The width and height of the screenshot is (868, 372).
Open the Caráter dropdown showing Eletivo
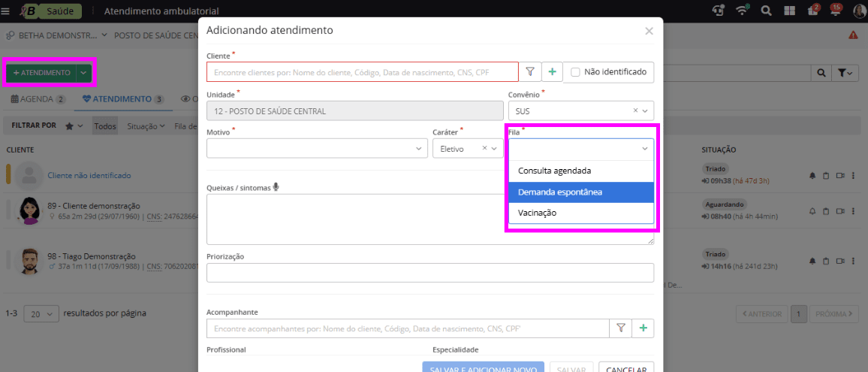[x=466, y=149]
